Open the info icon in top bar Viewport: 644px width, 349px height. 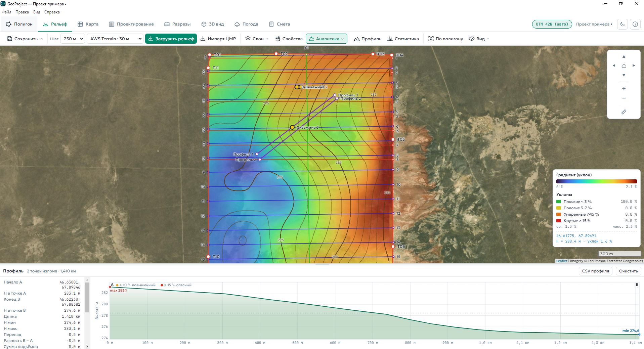(x=635, y=24)
